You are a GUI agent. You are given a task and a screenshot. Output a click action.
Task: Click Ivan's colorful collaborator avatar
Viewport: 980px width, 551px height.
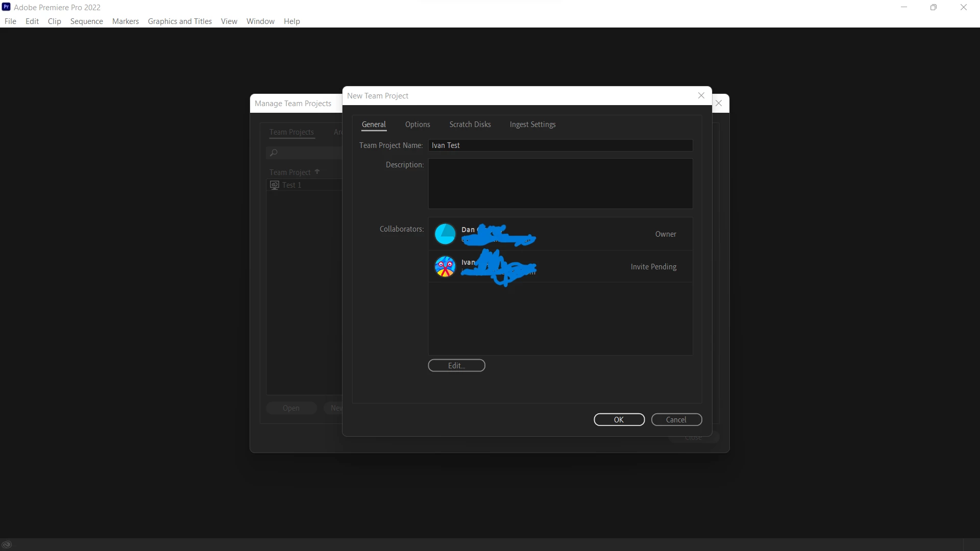pos(445,266)
